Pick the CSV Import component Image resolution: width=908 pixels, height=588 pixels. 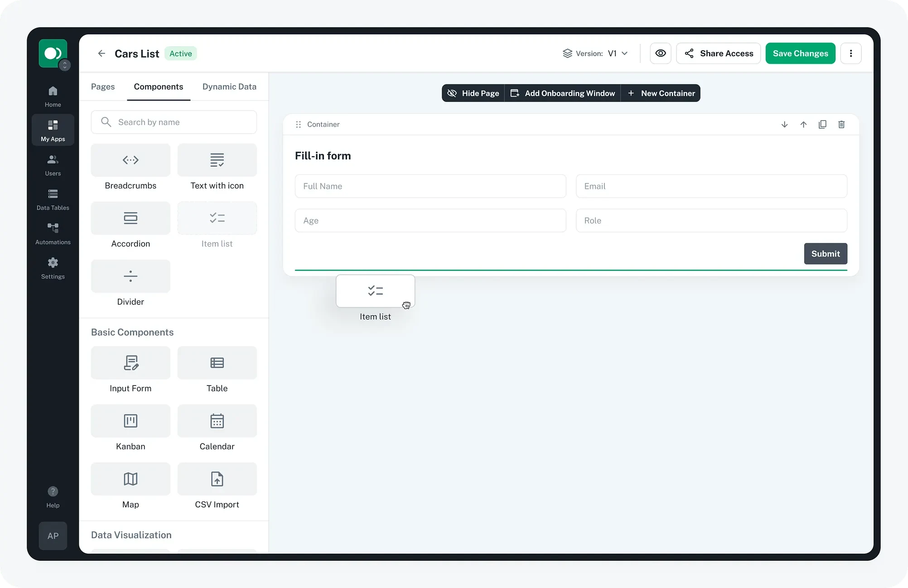(x=217, y=479)
